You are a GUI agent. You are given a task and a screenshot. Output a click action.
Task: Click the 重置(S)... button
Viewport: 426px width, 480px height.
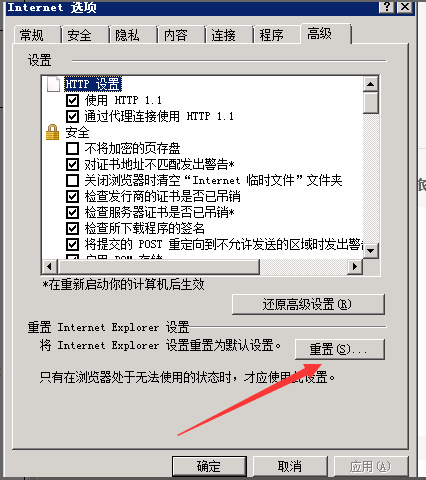point(340,349)
